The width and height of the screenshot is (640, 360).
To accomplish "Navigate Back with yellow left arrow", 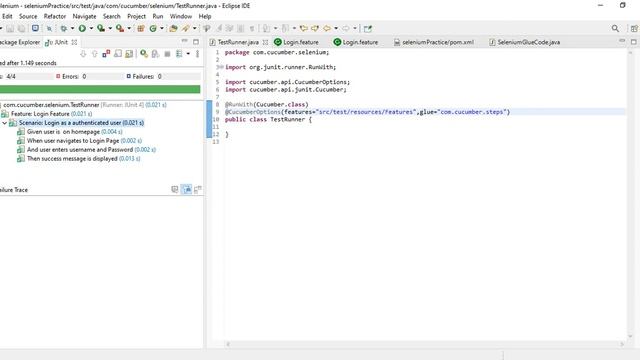I will pos(327,28).
